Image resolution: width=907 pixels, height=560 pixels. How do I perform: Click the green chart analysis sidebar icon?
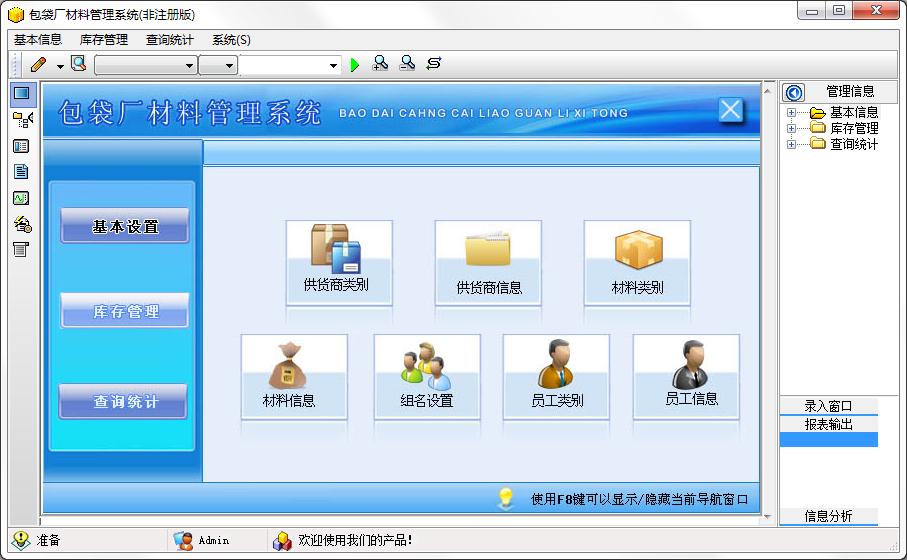pos(21,198)
